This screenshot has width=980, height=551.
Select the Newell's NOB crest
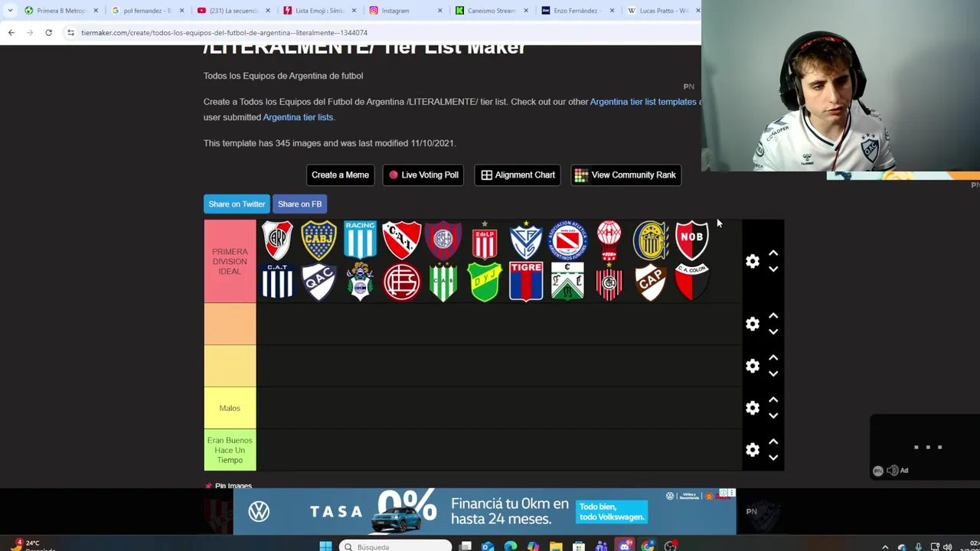pos(692,240)
